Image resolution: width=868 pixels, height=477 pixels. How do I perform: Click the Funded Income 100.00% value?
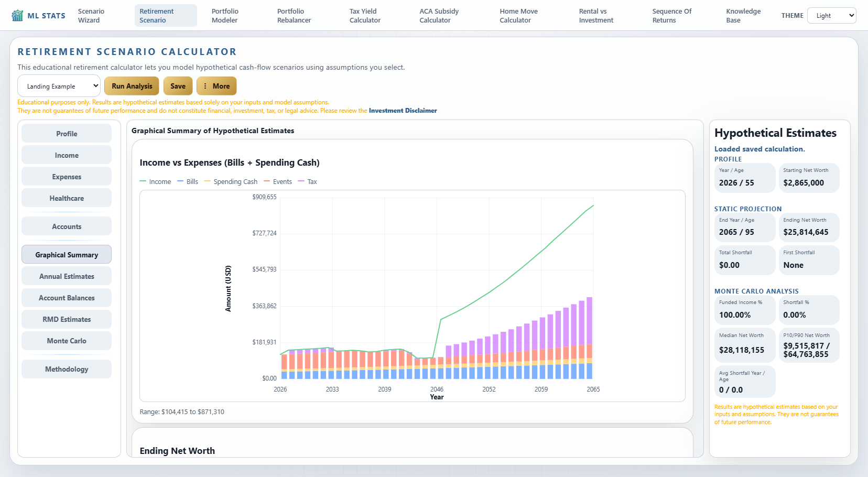coord(735,315)
